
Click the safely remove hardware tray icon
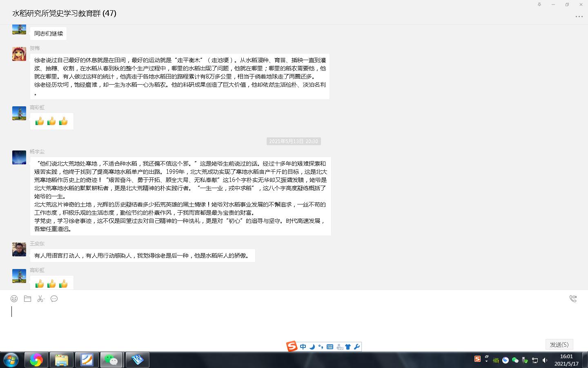[x=525, y=360]
